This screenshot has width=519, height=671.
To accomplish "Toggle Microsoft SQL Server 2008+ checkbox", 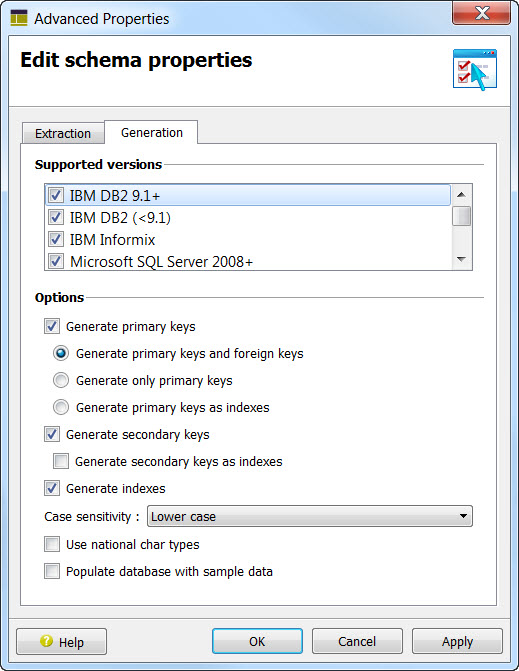I will 56,261.
